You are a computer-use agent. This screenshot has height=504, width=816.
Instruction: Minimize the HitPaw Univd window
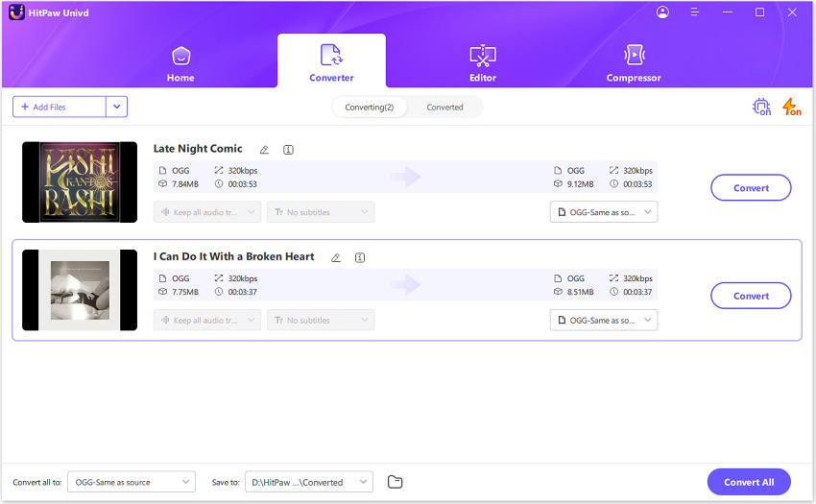(728, 12)
